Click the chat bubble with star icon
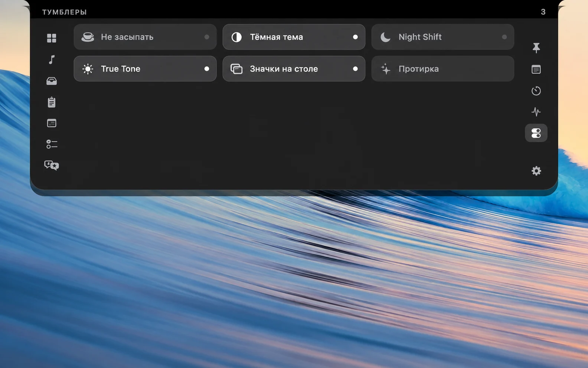Viewport: 588px width, 368px height. coord(52,165)
